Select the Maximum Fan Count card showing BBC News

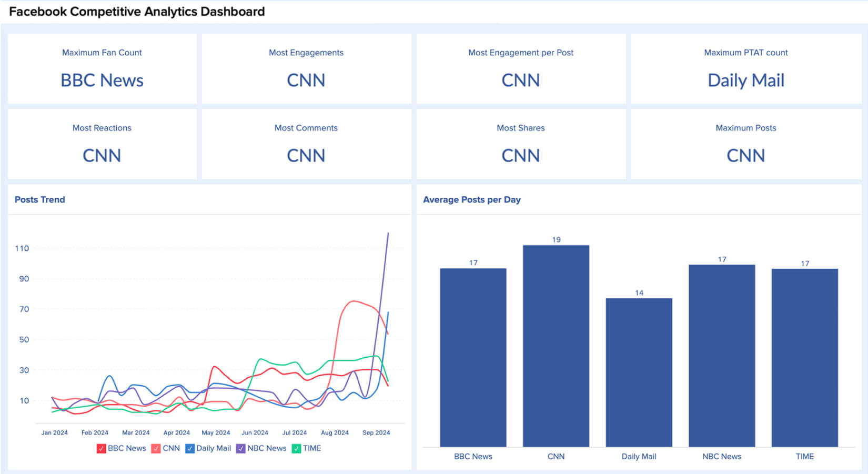click(102, 68)
